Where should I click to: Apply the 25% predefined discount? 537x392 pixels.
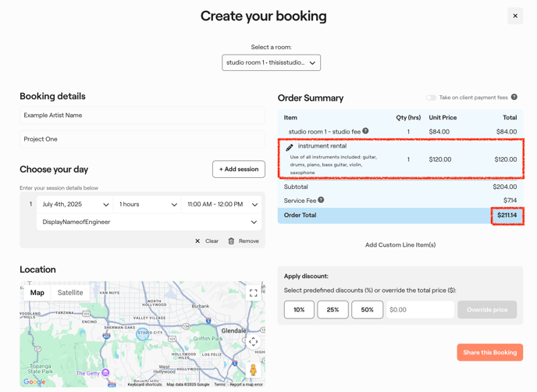click(x=333, y=310)
